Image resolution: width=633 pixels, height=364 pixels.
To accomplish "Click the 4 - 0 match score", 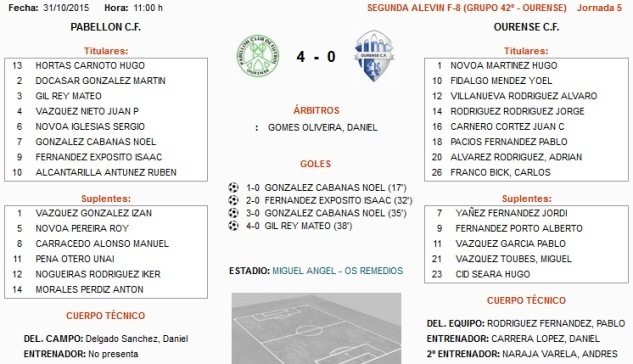I will coord(316,56).
